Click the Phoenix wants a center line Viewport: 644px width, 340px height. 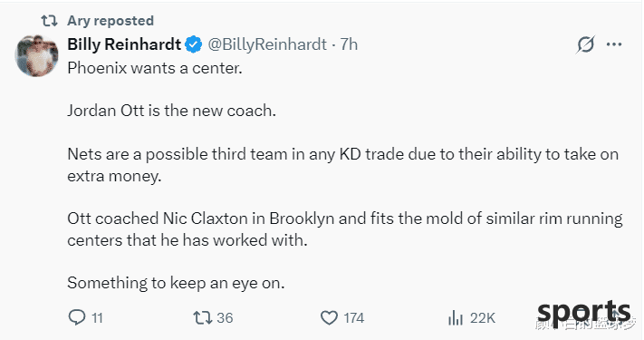click(x=155, y=68)
